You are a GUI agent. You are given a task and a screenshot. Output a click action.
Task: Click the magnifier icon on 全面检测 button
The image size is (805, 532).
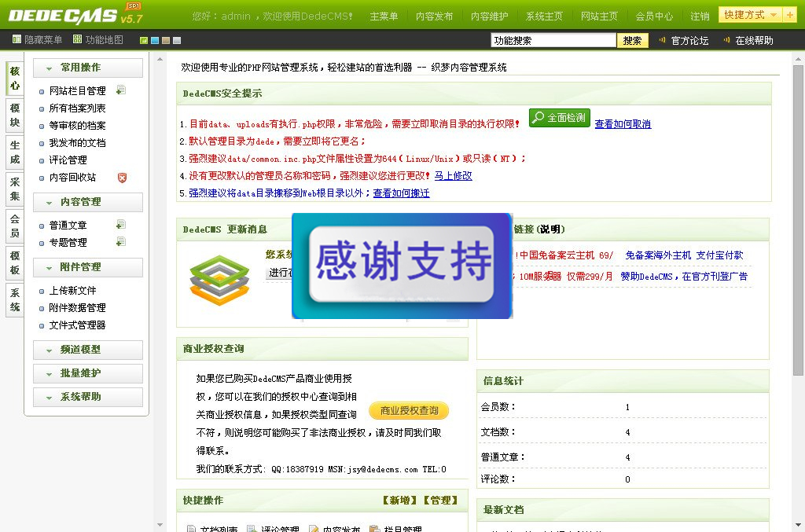[538, 118]
